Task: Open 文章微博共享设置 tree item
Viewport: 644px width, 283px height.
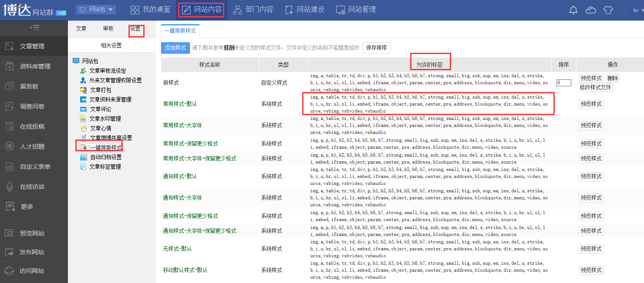Action: pyautogui.click(x=111, y=138)
